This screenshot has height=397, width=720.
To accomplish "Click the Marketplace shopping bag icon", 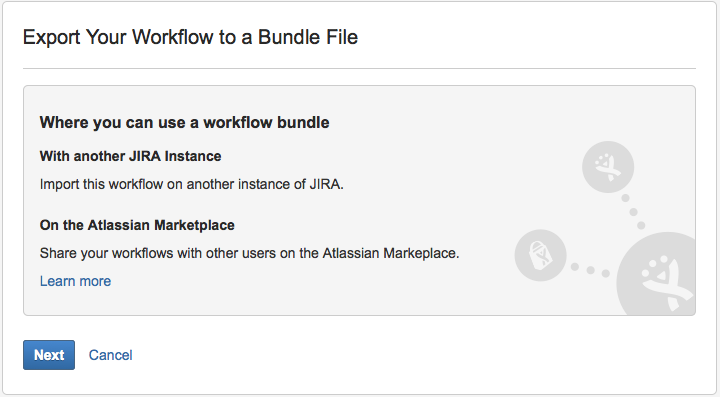I will (x=540, y=255).
